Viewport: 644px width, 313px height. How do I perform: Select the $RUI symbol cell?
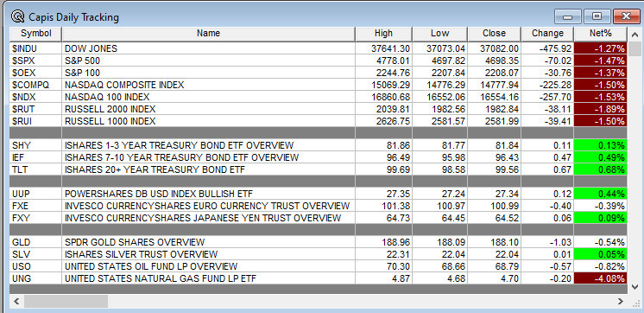(35, 121)
